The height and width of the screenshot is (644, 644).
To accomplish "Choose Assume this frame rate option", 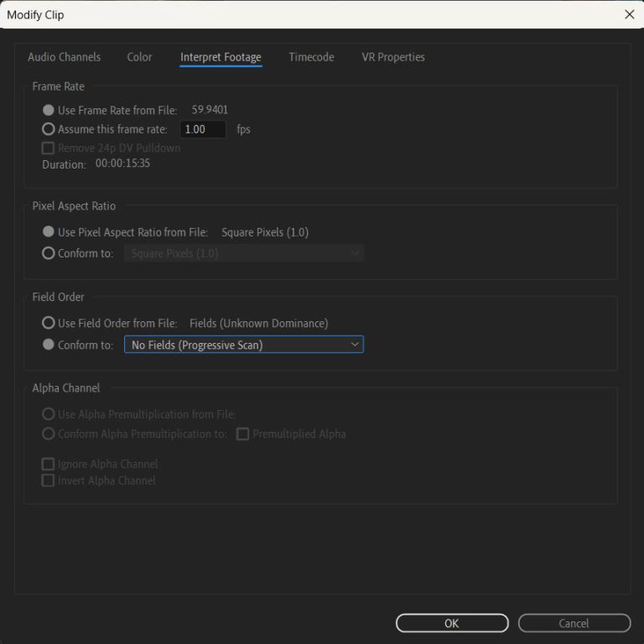I will [x=49, y=129].
